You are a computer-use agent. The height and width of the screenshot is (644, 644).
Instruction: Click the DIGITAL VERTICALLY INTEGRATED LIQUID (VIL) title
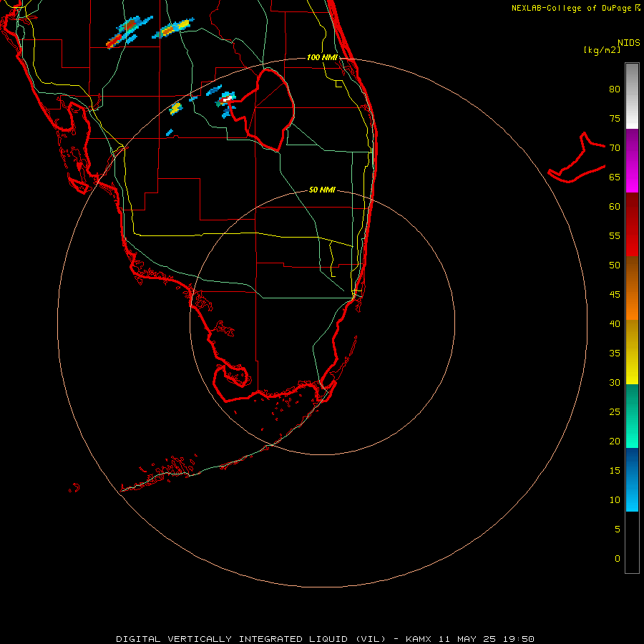[x=251, y=639]
